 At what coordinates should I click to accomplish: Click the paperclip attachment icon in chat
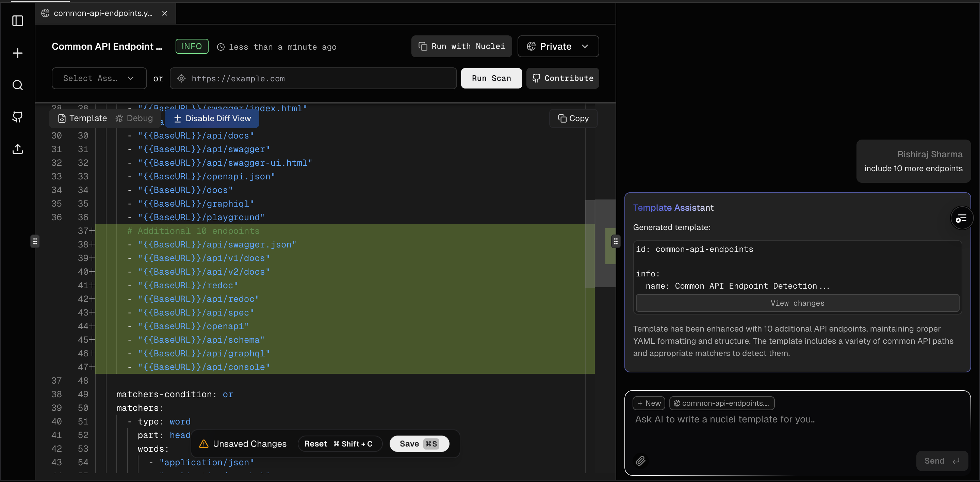point(640,461)
